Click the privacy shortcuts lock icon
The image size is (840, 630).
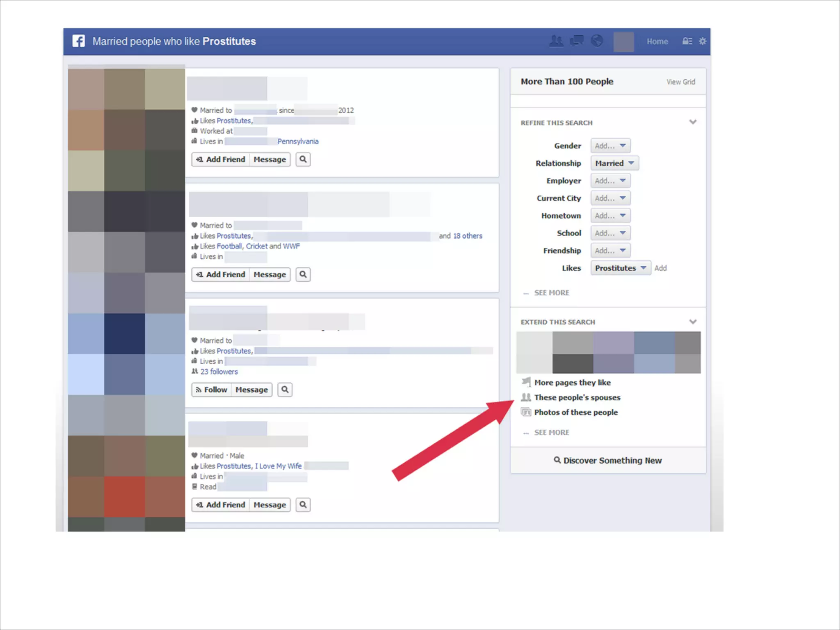pos(687,41)
